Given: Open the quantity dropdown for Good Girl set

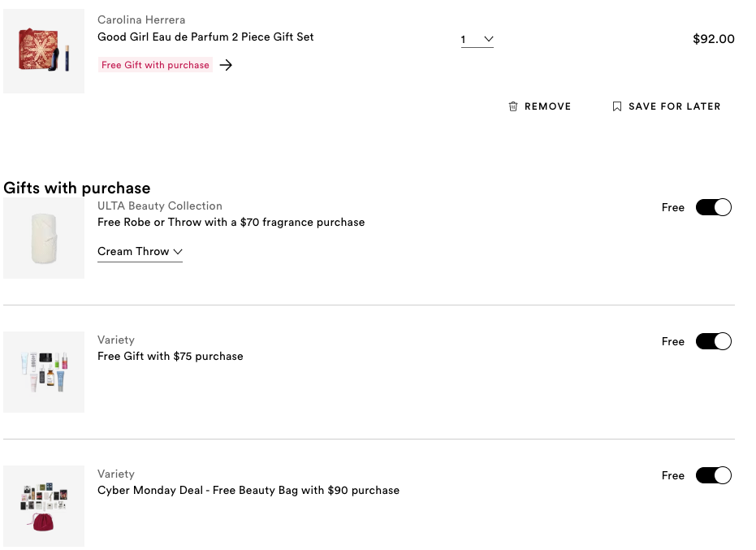Looking at the screenshot, I should 477,40.
